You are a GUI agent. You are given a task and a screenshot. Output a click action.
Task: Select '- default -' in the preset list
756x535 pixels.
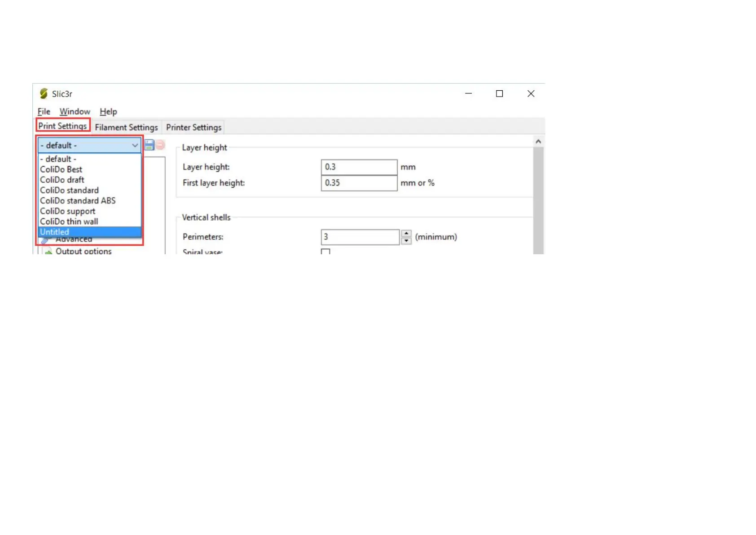coord(89,159)
